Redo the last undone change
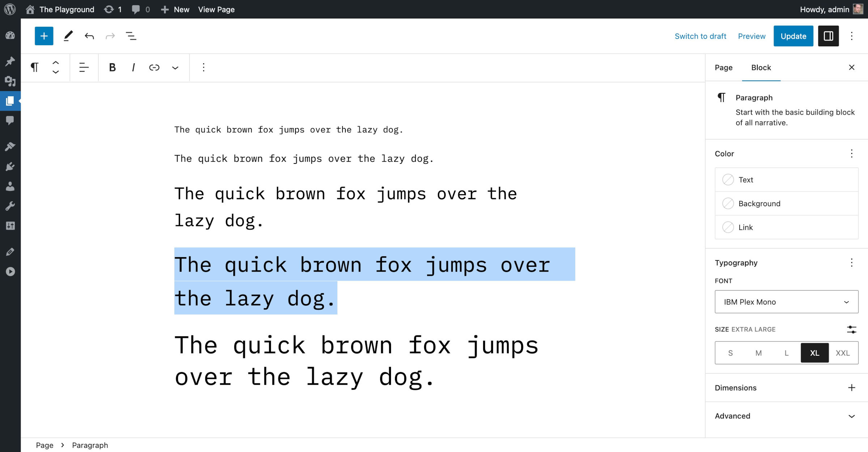 (x=110, y=36)
